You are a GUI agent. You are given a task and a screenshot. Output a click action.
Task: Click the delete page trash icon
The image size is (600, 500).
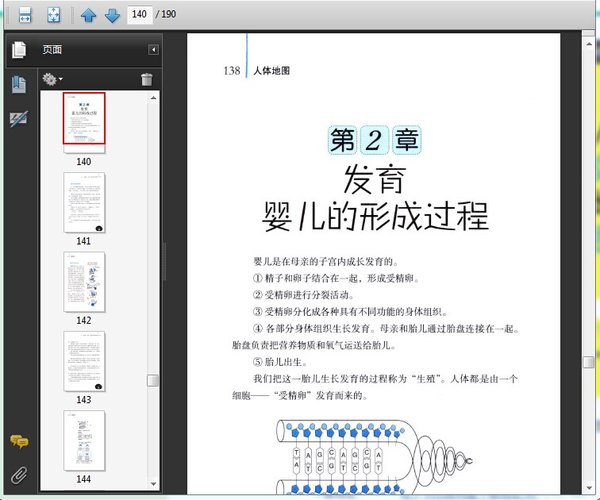(x=147, y=79)
